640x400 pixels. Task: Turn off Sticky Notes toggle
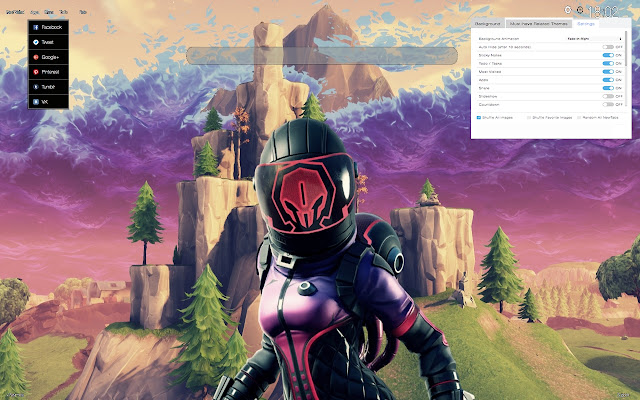point(608,55)
